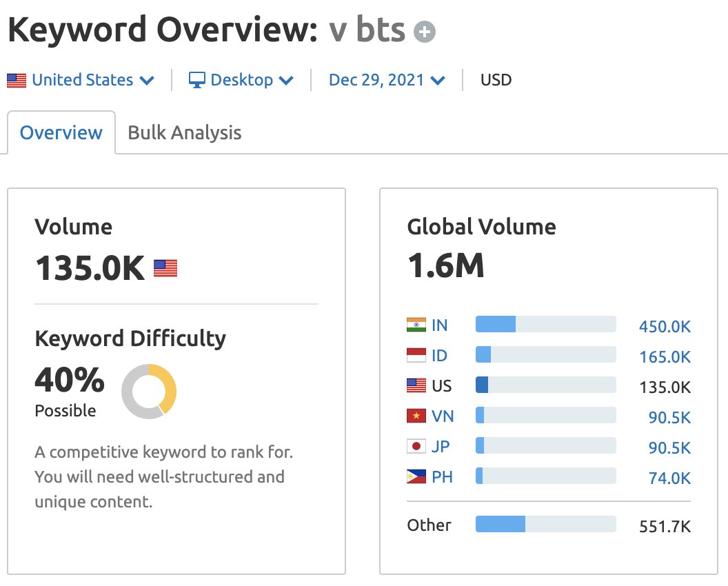The height and width of the screenshot is (586, 728).
Task: Click the Vietnam flag icon
Action: (x=416, y=416)
